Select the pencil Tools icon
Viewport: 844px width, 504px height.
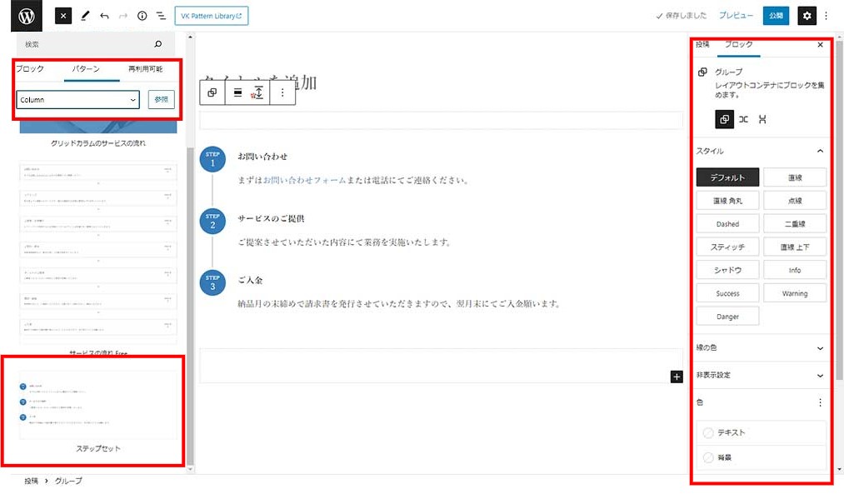tap(85, 16)
